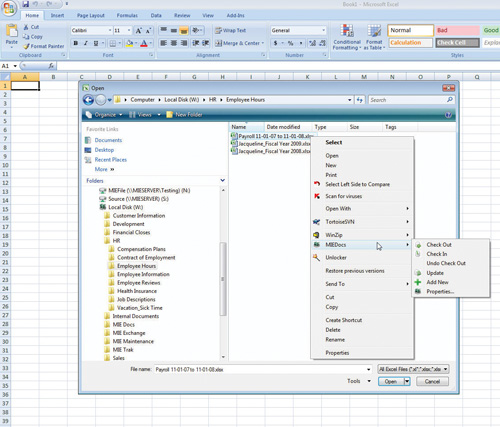Click the Office button logo
500x427 pixels.
[9, 9]
